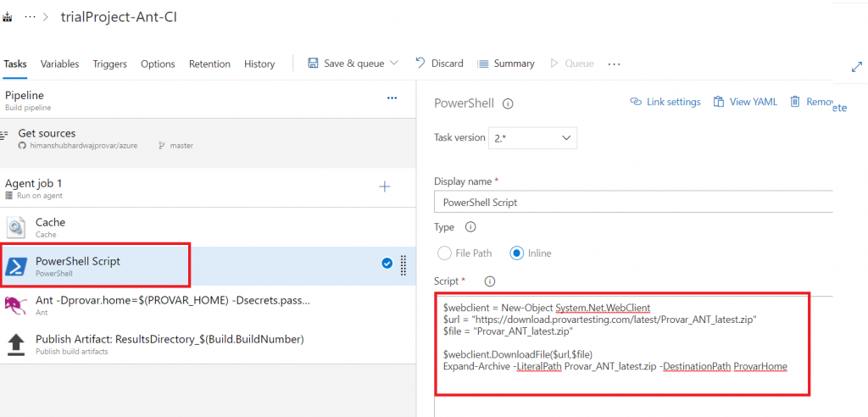Click the View YAML button
Screen dimensions: 868x417
(744, 102)
